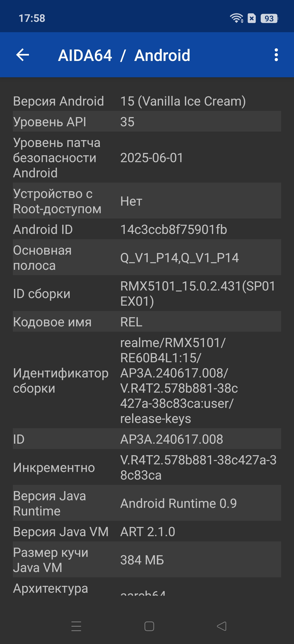Image resolution: width=294 pixels, height=644 pixels.
Task: Select the Размер кучи Java VM row
Action: [x=147, y=560]
